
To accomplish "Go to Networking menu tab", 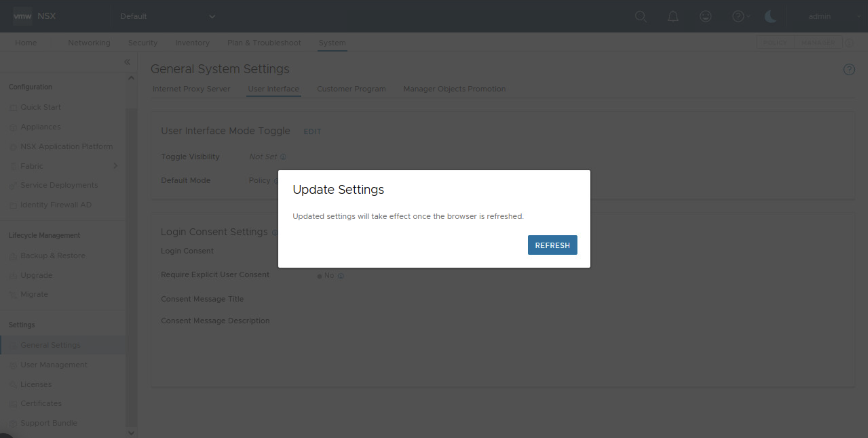I will [x=89, y=43].
